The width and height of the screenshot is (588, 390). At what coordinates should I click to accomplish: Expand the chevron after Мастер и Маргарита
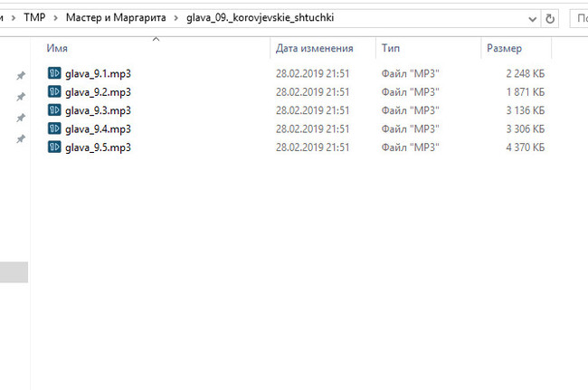click(x=175, y=17)
